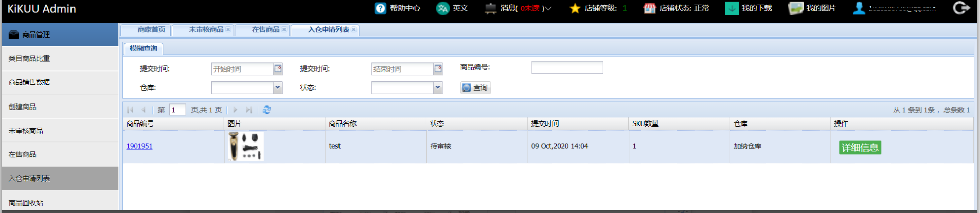Viewport: 980px width, 213px height.
Task: Click the page number input box
Action: point(177,110)
